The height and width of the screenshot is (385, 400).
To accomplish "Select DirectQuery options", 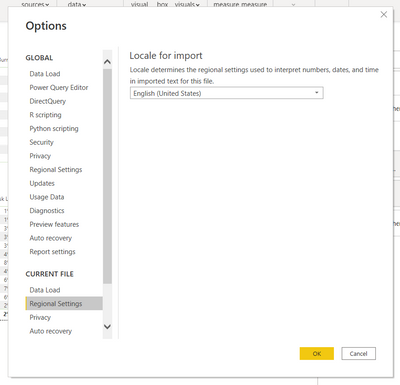I will (x=48, y=101).
